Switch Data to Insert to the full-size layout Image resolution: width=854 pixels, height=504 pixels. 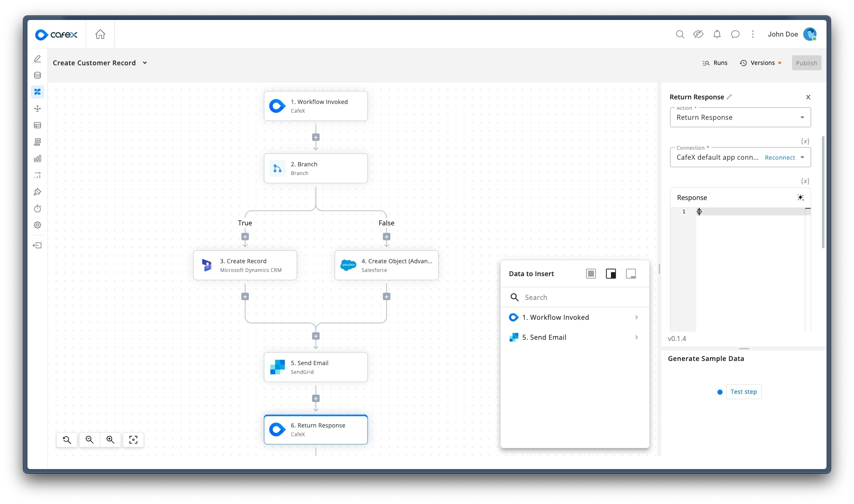coord(591,274)
